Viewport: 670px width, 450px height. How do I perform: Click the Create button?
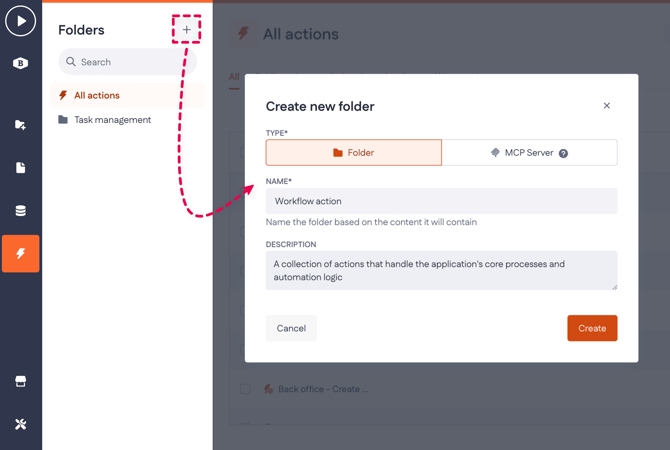pyautogui.click(x=592, y=328)
